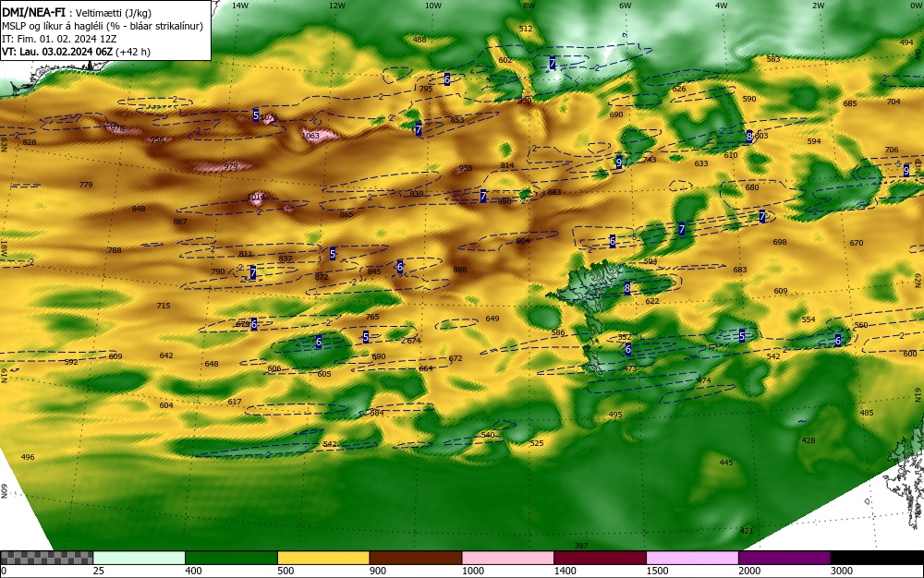The height and width of the screenshot is (578, 924).
Task: Select the '828' map value
Action: [x=30, y=142]
